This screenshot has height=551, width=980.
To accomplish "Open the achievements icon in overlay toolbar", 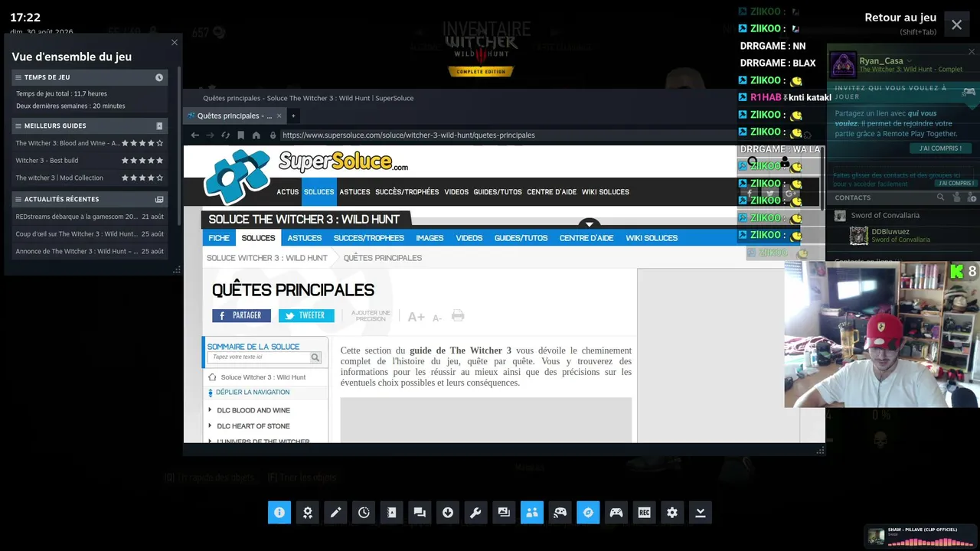I will [x=308, y=513].
